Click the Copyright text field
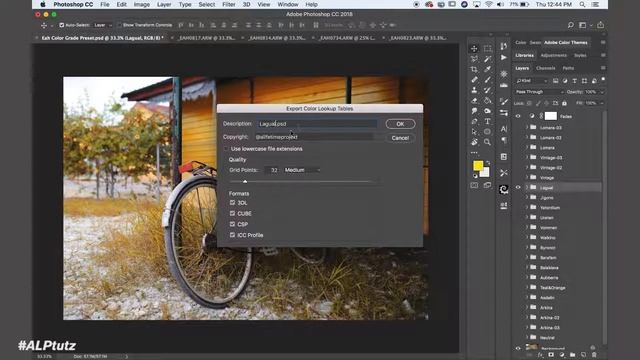The width and height of the screenshot is (640, 360). (314, 137)
